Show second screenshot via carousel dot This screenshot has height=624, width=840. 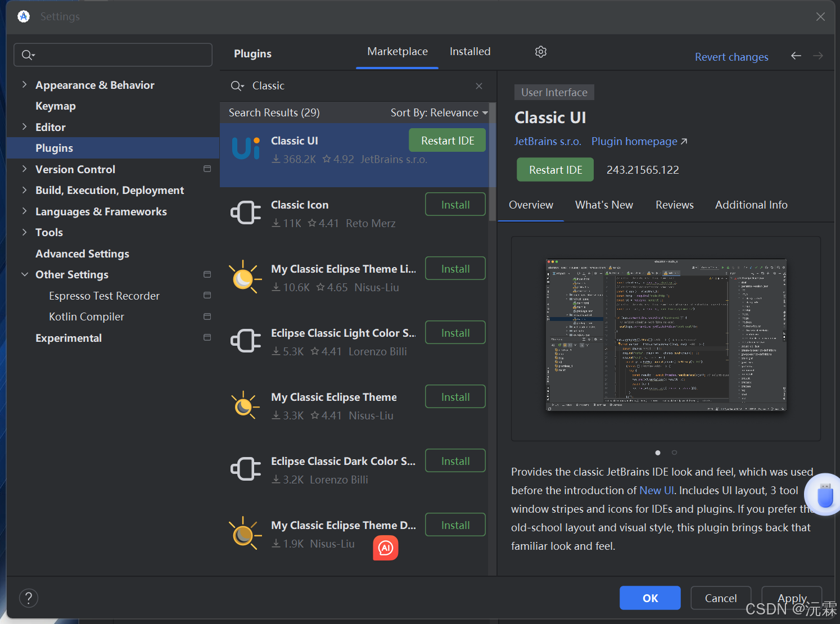[x=674, y=453]
